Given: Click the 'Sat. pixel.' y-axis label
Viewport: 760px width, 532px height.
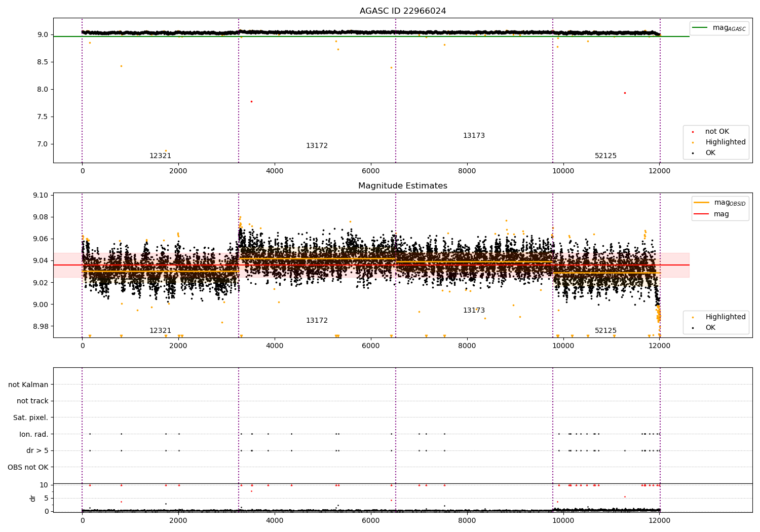Looking at the screenshot, I should pos(31,417).
